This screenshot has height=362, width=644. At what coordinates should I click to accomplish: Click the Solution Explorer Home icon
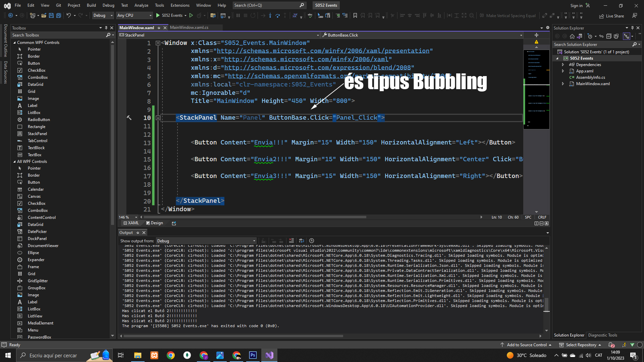coord(572,36)
